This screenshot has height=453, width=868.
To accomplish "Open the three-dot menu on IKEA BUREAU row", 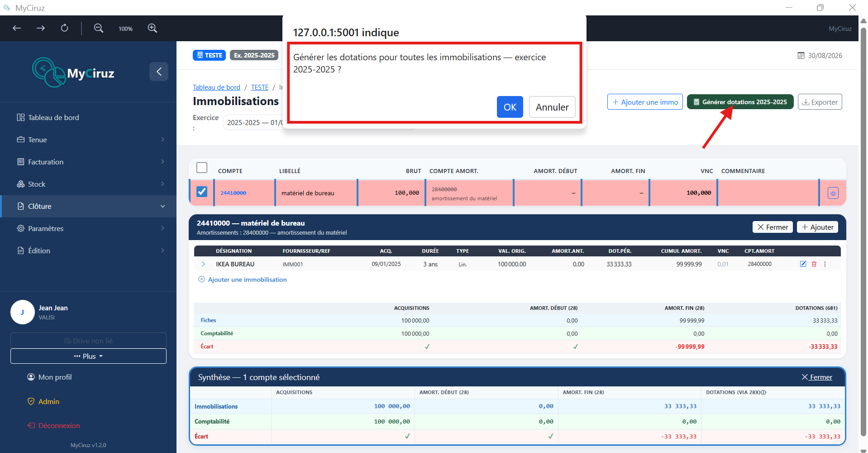I will [825, 264].
